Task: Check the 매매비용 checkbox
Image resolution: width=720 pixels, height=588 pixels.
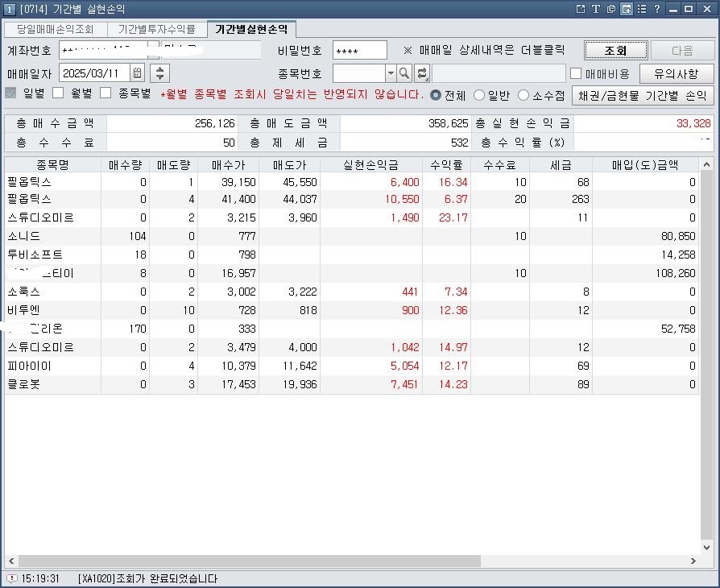Action: pos(576,73)
